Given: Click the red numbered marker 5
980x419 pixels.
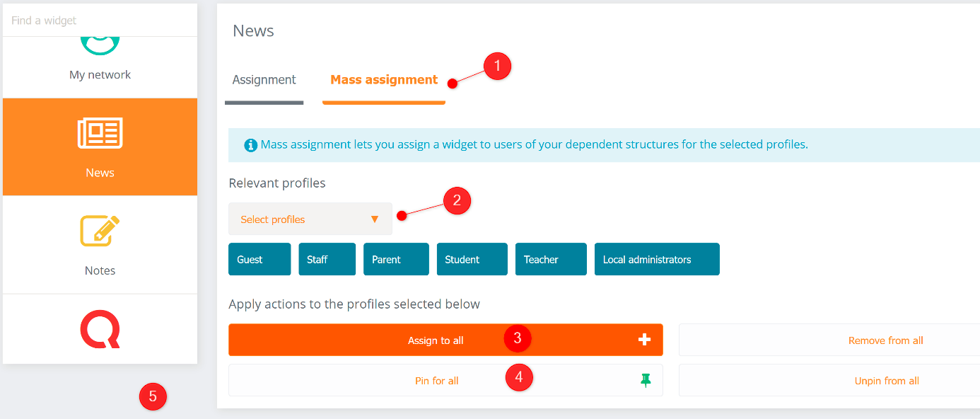Looking at the screenshot, I should tap(153, 397).
